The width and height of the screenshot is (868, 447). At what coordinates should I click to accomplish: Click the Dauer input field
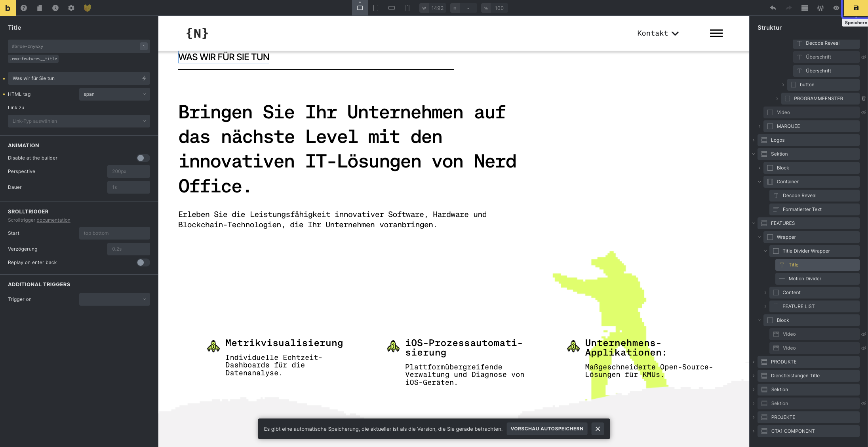[129, 187]
